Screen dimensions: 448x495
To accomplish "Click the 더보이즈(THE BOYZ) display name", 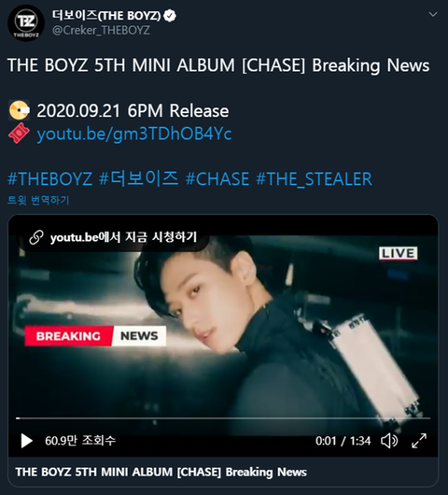I will tap(106, 15).
